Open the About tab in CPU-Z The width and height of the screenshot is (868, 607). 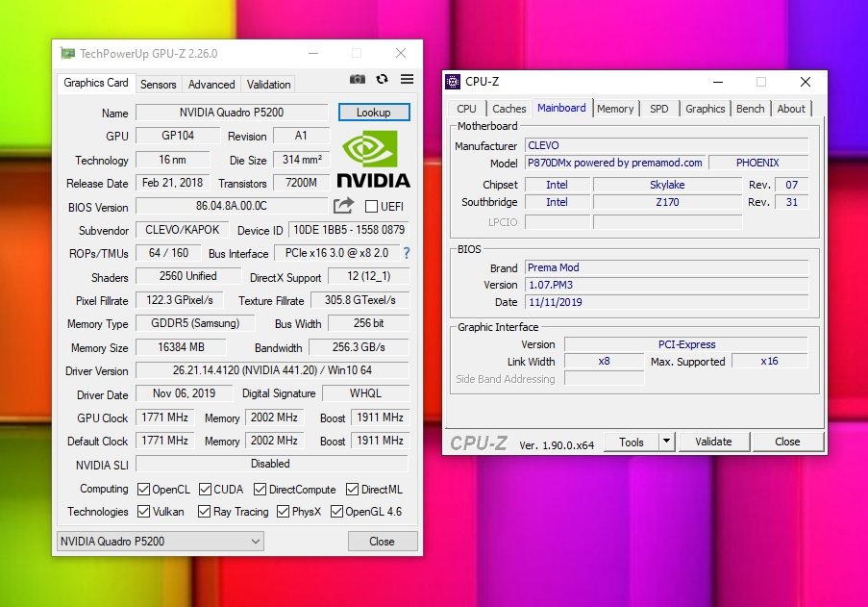[790, 109]
